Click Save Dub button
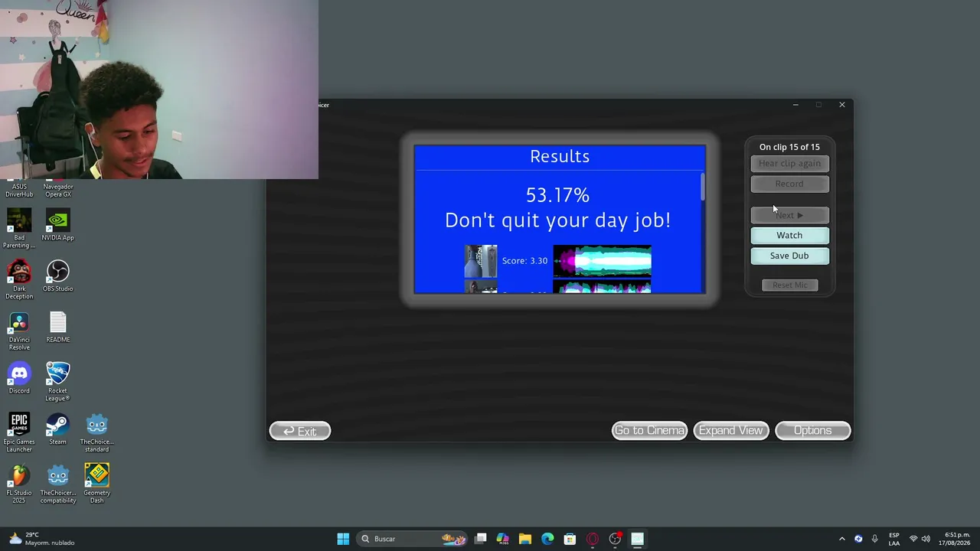The height and width of the screenshot is (551, 980). 789,256
